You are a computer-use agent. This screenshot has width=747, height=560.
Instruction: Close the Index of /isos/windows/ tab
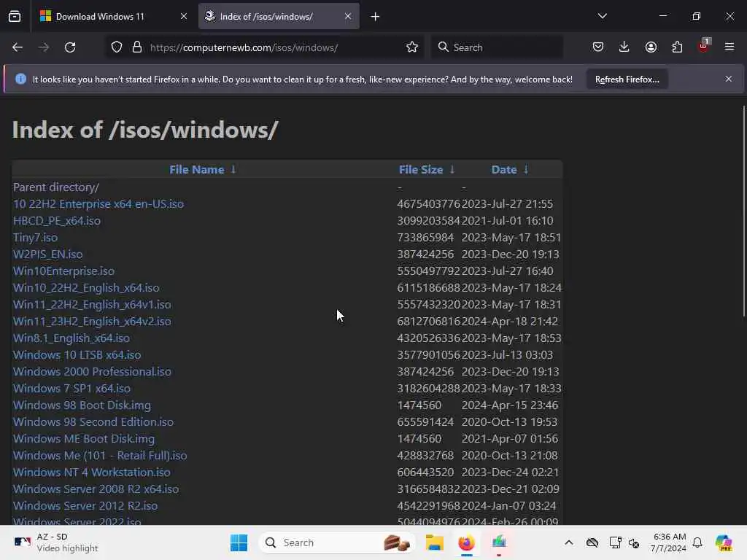tap(348, 17)
